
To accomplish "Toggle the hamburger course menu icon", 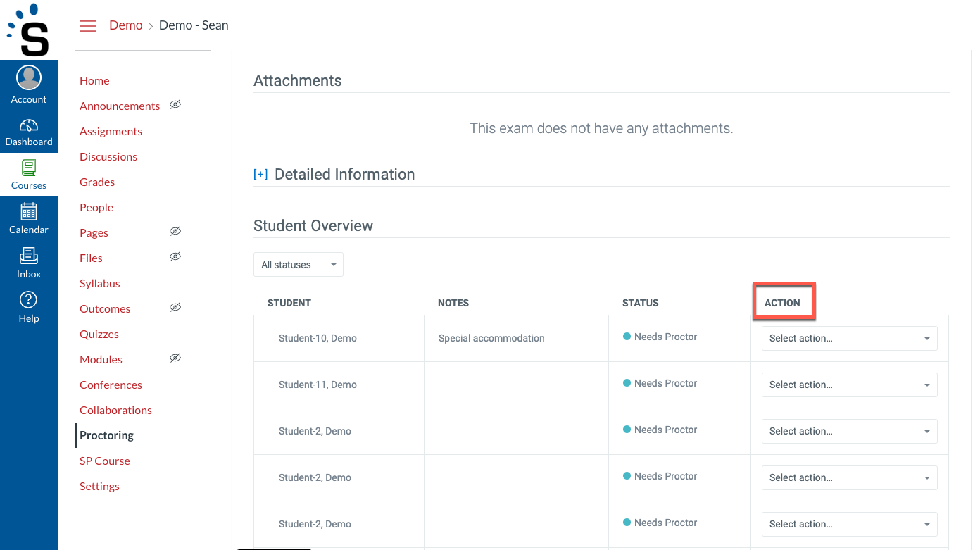I will click(88, 26).
